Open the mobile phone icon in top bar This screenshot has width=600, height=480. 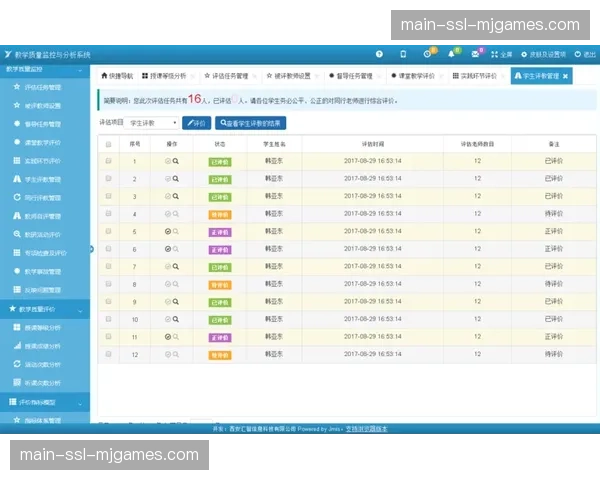click(x=403, y=54)
